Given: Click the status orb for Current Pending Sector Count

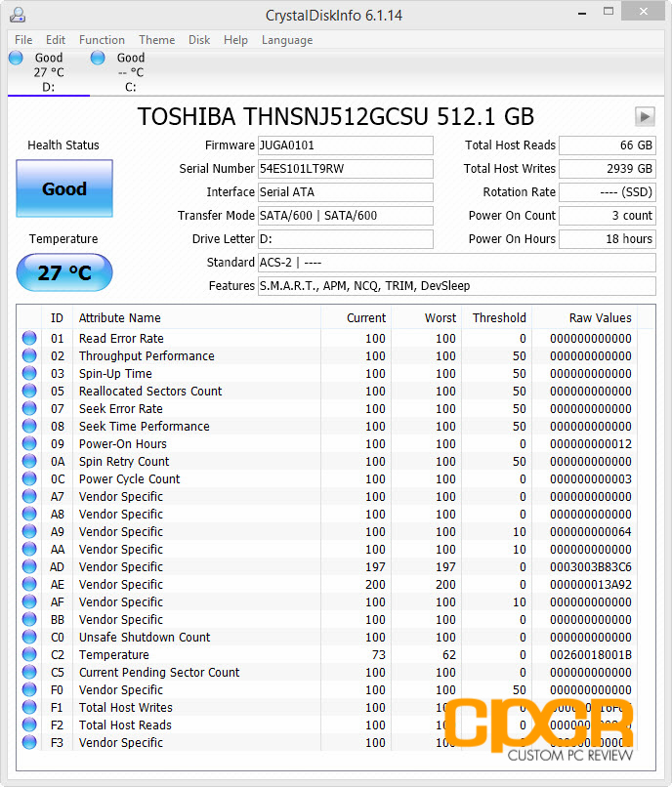Looking at the screenshot, I should point(29,672).
